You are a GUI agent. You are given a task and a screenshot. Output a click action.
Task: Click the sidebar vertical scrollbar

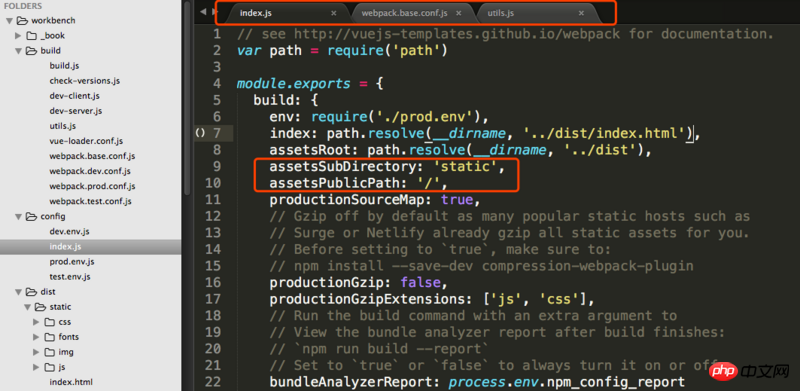coord(187,97)
